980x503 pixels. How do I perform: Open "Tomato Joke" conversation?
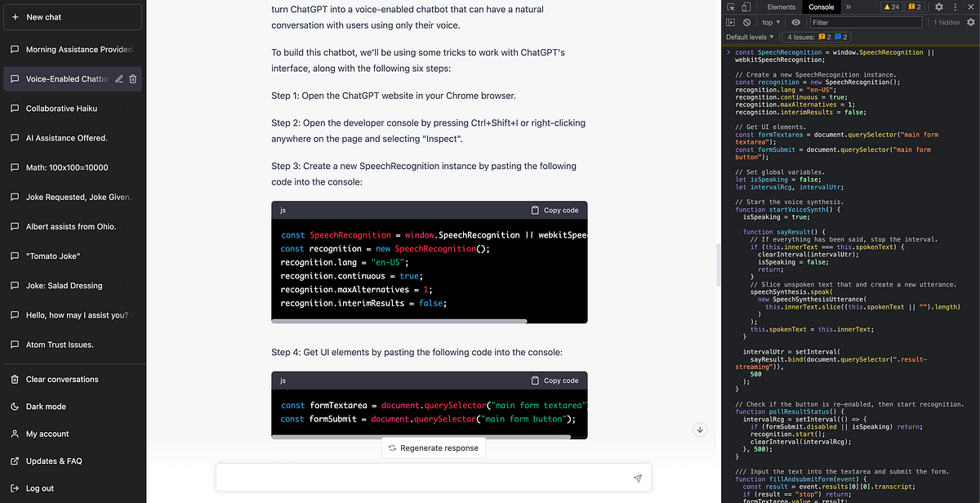(73, 256)
